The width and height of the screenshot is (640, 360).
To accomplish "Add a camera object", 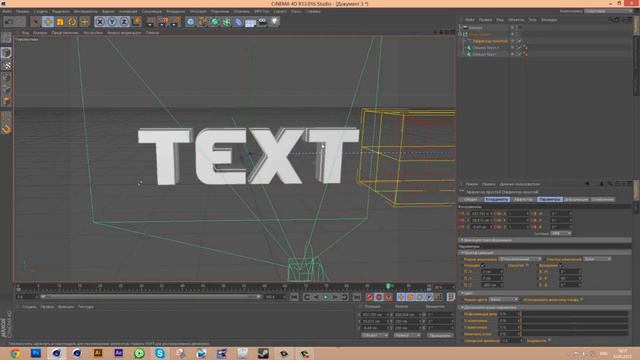I will [x=262, y=22].
